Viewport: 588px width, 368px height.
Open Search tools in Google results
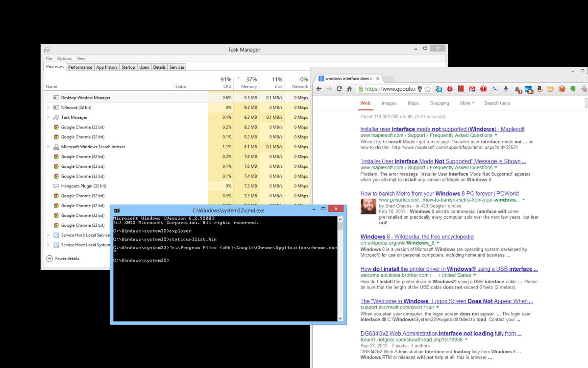click(497, 103)
